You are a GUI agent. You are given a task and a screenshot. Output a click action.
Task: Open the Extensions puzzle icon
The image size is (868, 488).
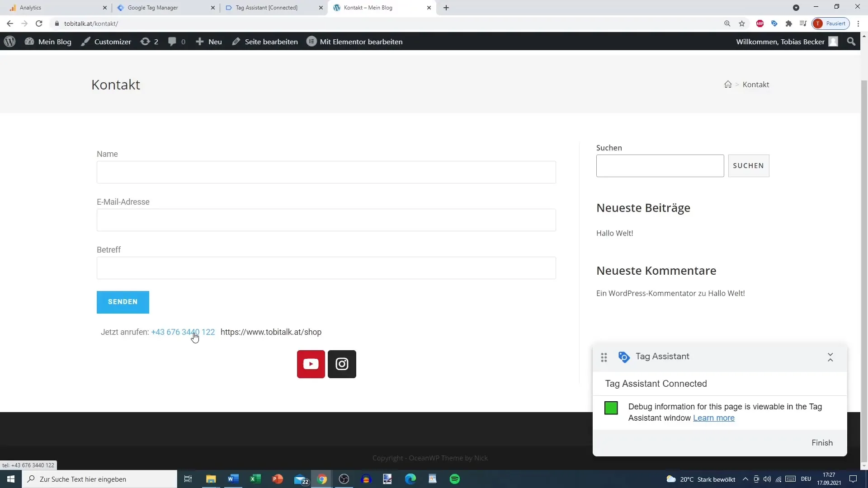tap(789, 23)
